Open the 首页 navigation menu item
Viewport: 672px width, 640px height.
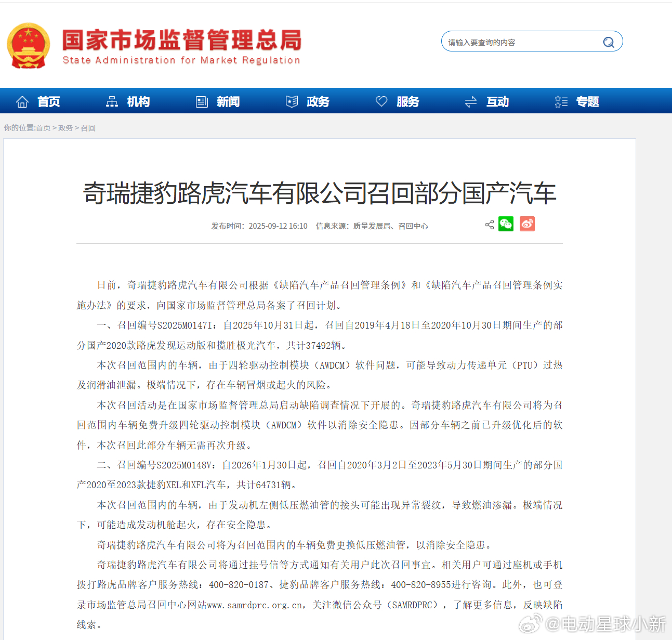point(49,102)
